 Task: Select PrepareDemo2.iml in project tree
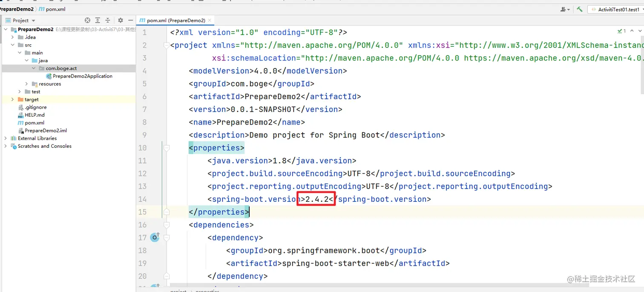(46, 131)
